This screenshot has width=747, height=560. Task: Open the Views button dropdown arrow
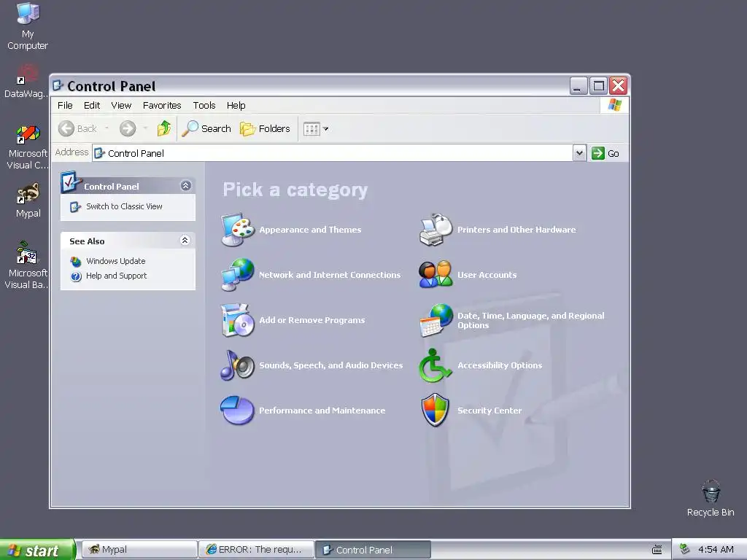click(x=326, y=128)
